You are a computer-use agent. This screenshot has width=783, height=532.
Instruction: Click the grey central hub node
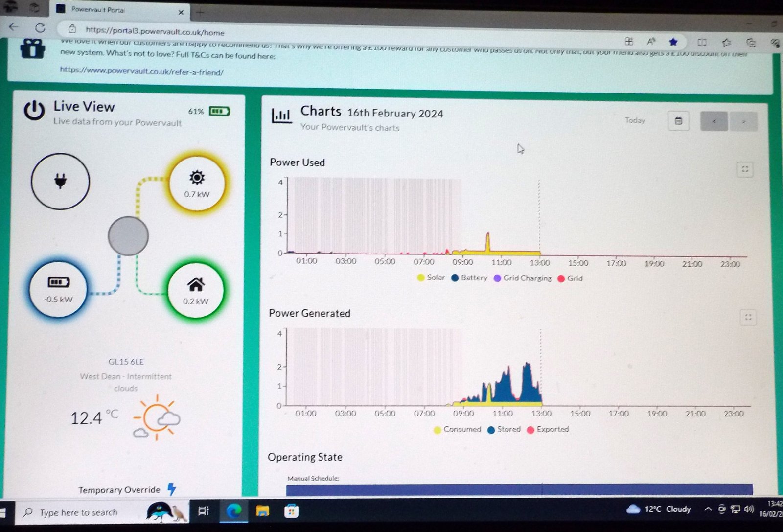point(128,236)
